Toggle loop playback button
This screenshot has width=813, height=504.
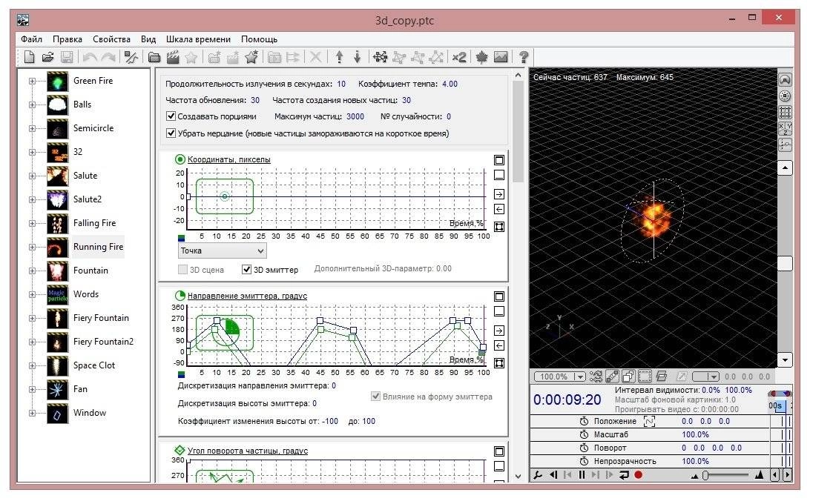click(624, 474)
